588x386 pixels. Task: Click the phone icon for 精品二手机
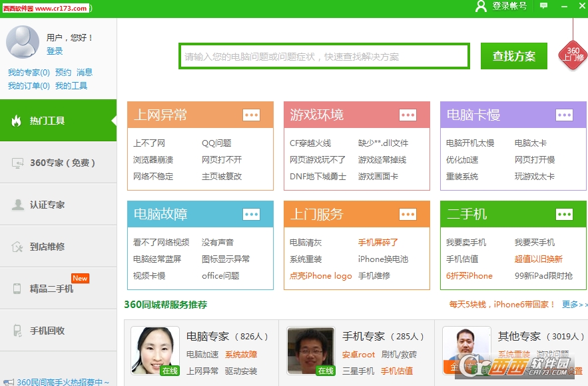click(17, 289)
